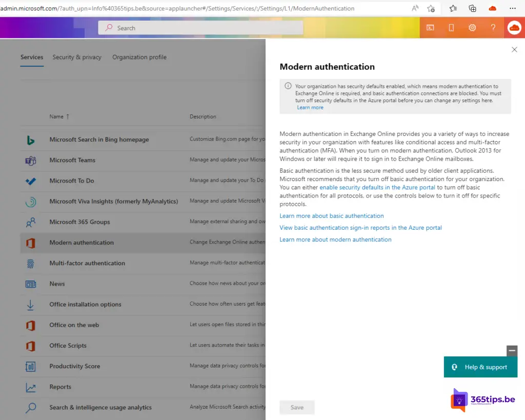The image size is (525, 420).
Task: Minimize the Help & support widget
Action: (512, 351)
